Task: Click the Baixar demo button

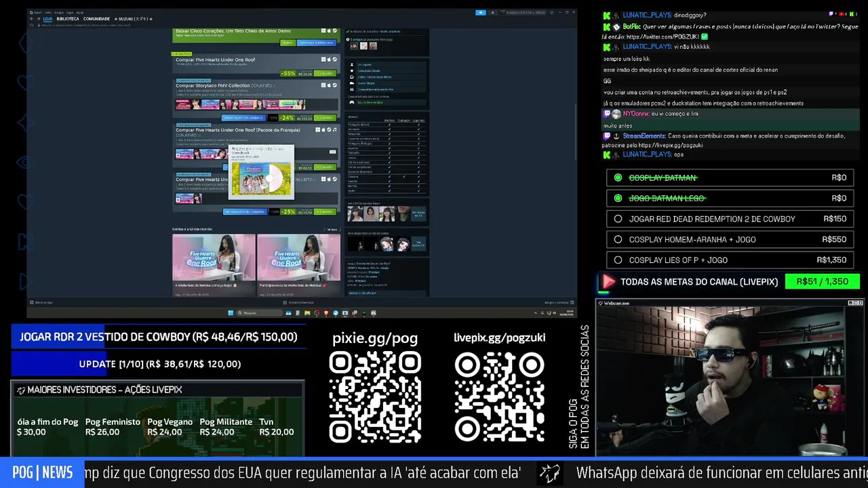Action: pos(288,43)
